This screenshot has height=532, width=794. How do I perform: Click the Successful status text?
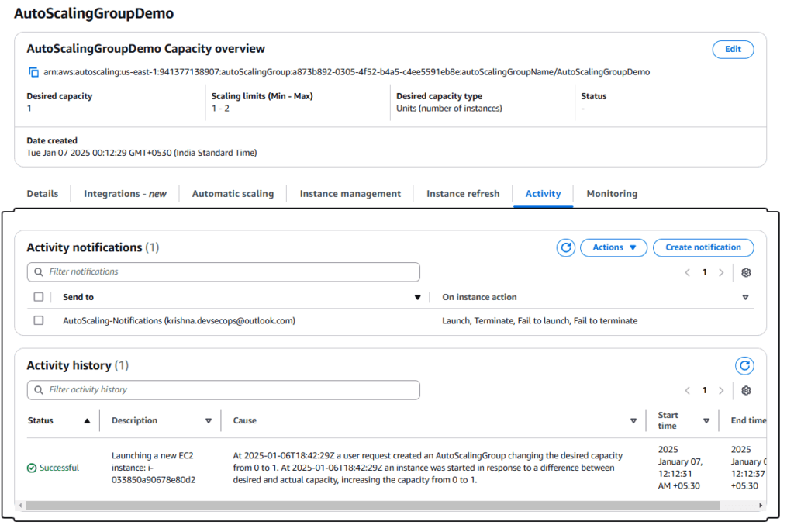point(59,468)
